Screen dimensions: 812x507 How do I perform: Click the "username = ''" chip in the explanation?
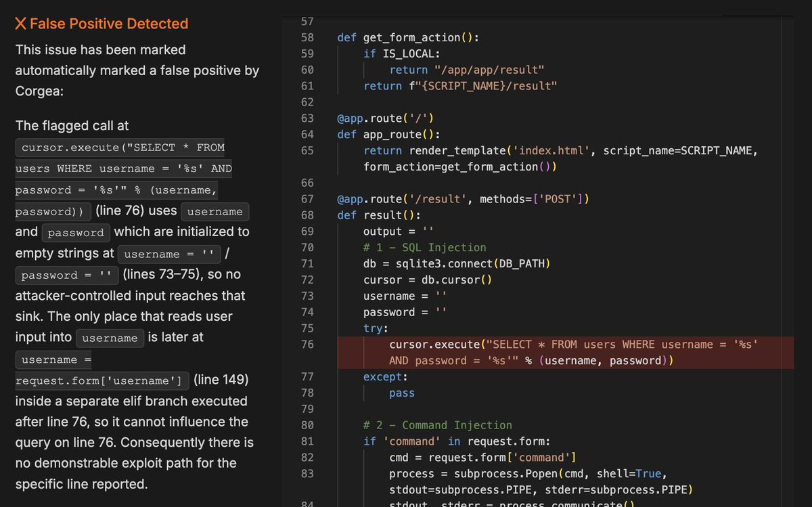(169, 254)
